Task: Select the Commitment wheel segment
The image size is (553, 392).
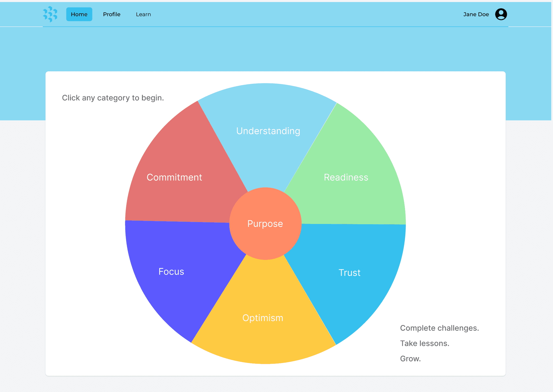Action: tap(174, 177)
